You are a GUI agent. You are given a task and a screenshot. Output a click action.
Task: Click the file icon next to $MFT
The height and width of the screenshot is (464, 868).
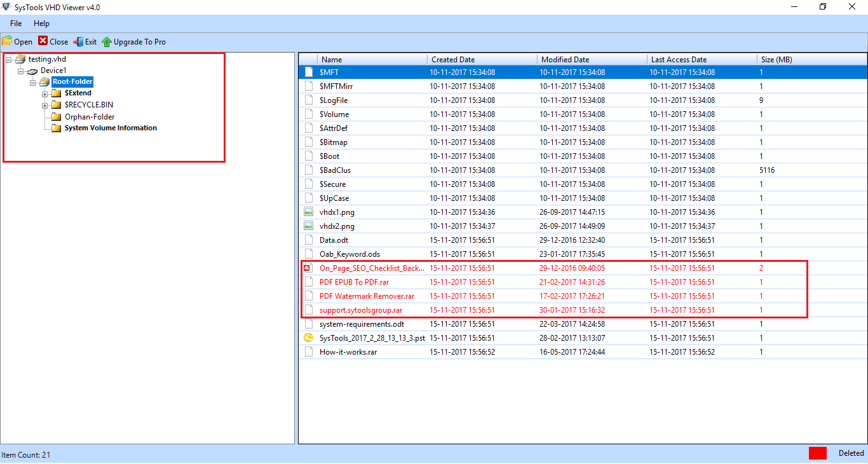coord(309,72)
